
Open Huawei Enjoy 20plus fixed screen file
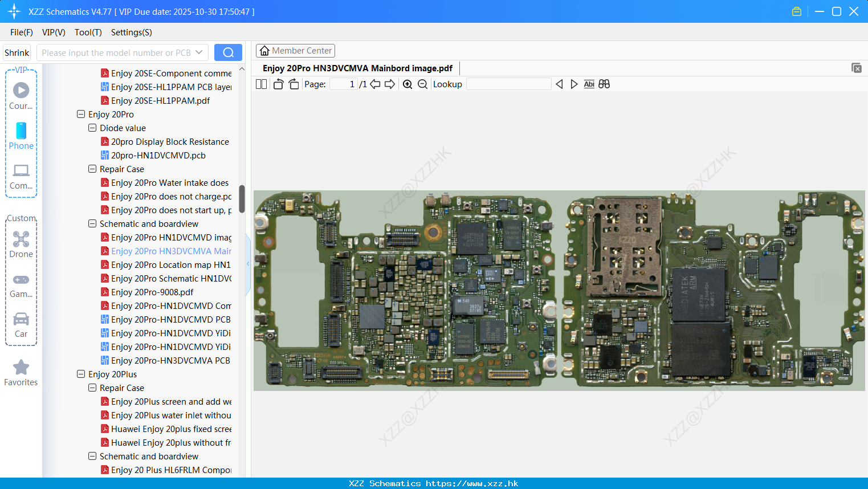tap(166, 429)
